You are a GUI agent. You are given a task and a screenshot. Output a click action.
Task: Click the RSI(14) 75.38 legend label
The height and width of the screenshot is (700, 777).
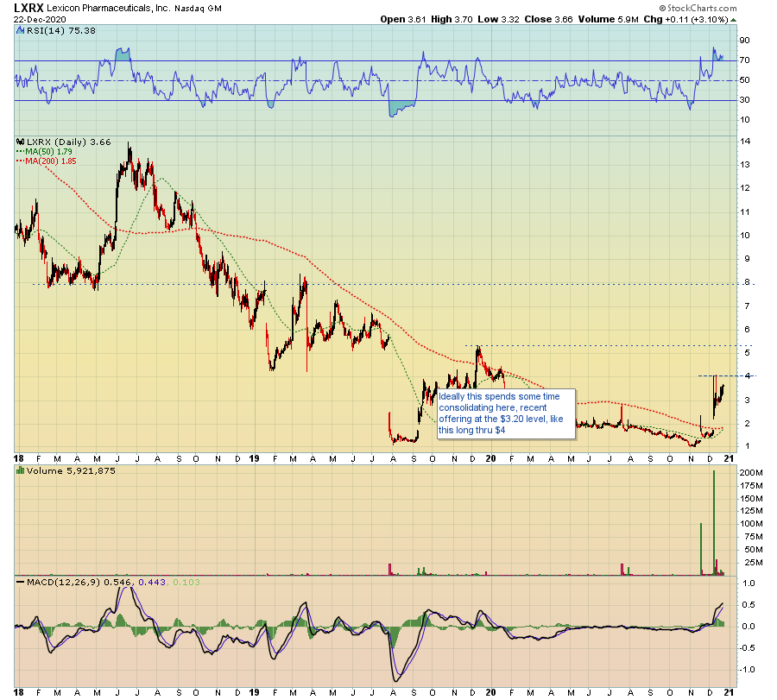pyautogui.click(x=61, y=31)
